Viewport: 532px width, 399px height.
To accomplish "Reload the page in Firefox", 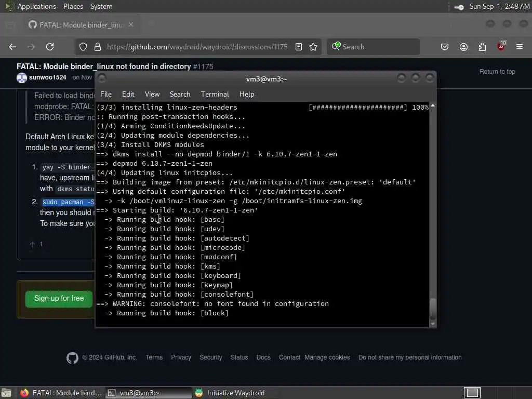I will [50, 47].
